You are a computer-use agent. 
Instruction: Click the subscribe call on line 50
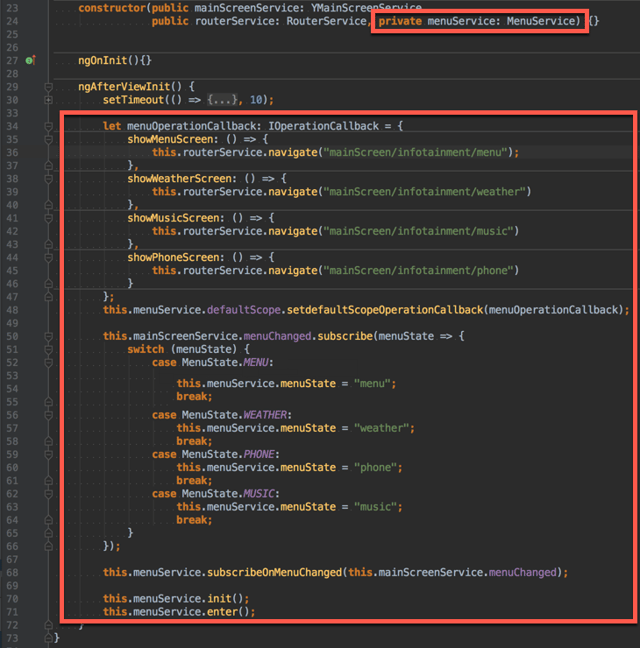point(345,336)
